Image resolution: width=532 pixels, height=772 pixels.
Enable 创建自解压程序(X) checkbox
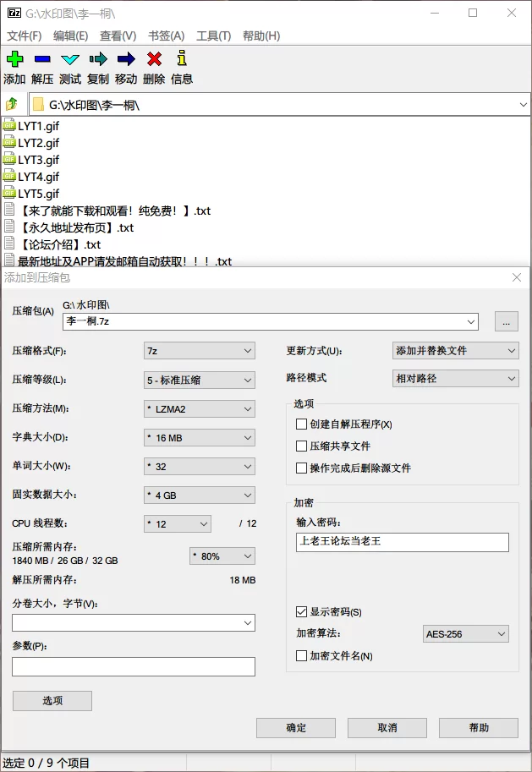[301, 424]
